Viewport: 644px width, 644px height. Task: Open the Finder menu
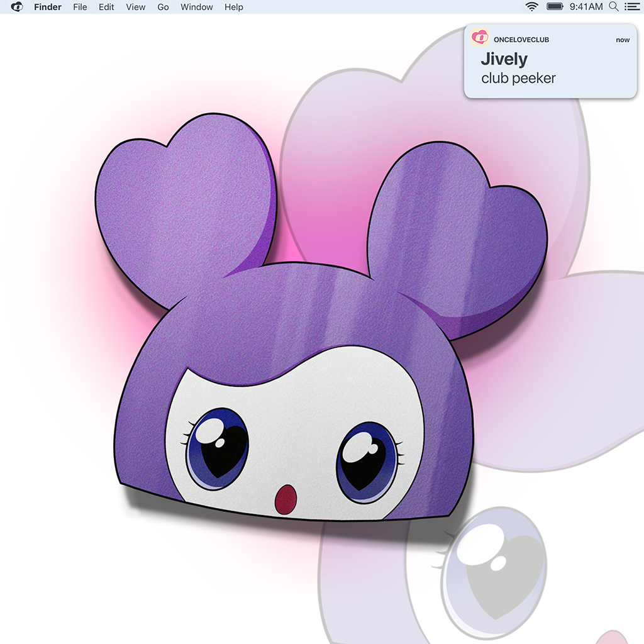pos(48,7)
